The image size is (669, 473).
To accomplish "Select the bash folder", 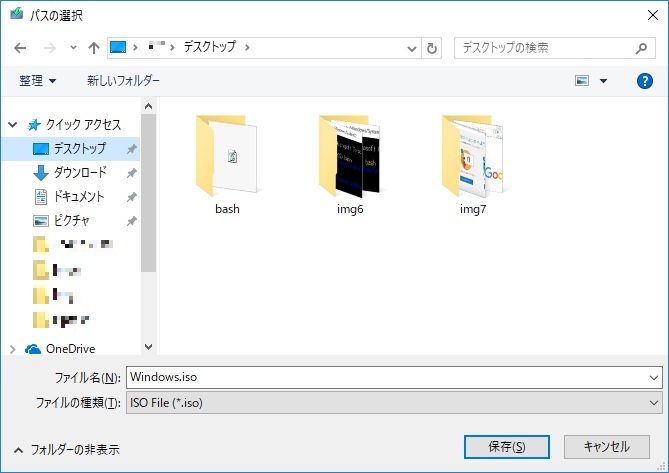I will 227,164.
